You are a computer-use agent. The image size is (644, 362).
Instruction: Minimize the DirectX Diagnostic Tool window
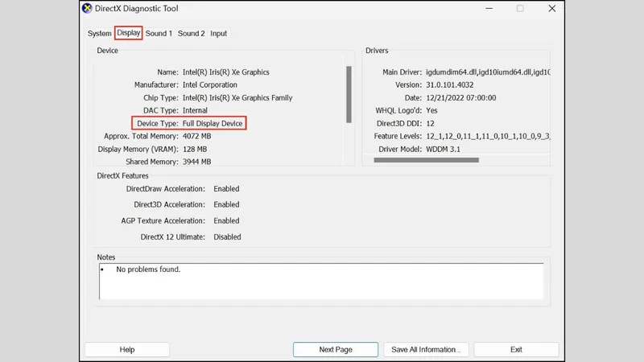pos(489,8)
